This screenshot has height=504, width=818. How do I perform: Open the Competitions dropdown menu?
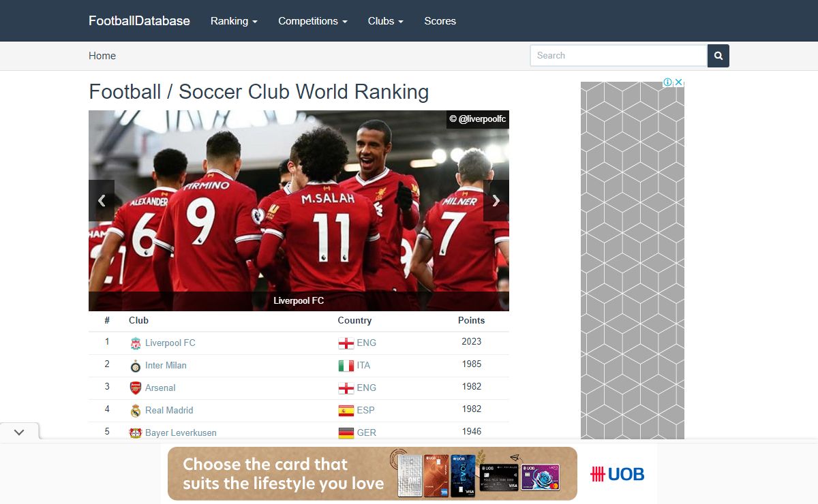tap(313, 21)
